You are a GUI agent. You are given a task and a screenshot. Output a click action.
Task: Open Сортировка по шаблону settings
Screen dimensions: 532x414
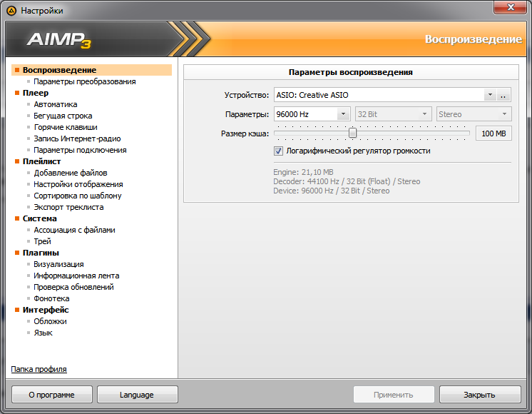pos(77,196)
